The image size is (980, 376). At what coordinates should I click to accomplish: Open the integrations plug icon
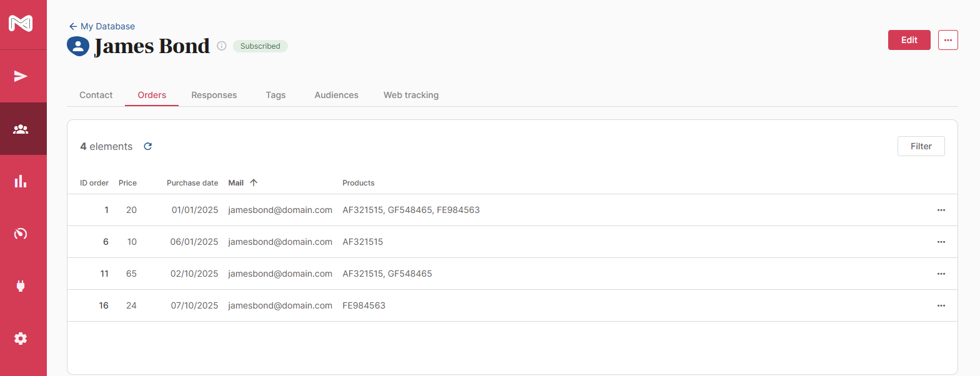21,286
